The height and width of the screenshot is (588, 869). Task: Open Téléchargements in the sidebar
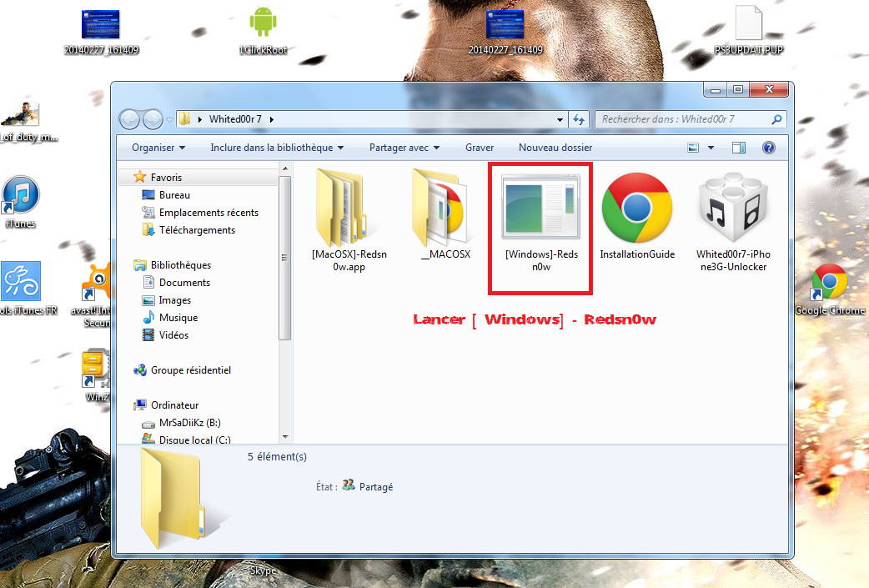click(x=188, y=230)
